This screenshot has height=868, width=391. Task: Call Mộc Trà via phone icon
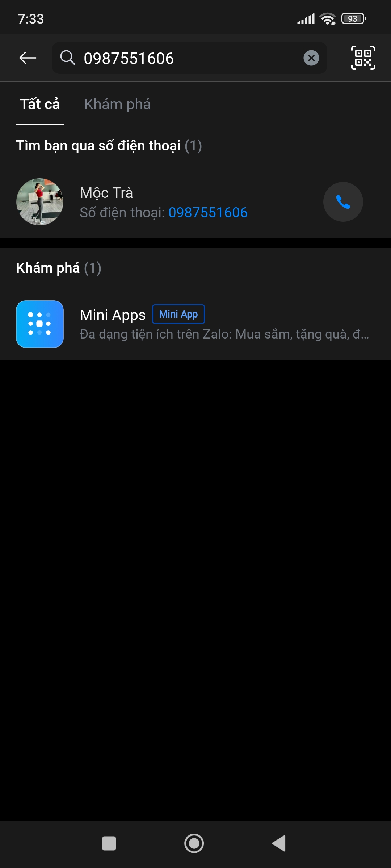[343, 202]
